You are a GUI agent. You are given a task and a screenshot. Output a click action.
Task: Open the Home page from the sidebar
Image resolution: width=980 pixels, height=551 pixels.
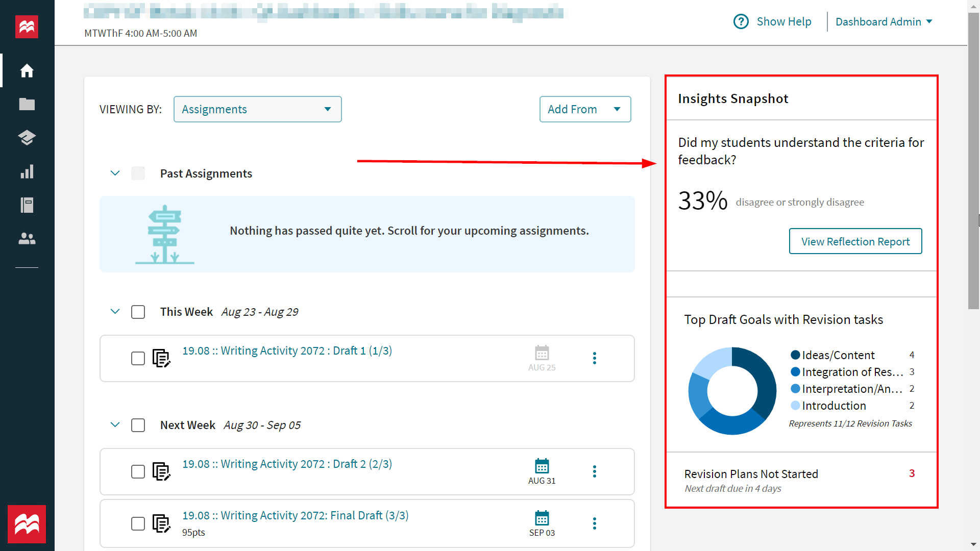click(x=27, y=70)
